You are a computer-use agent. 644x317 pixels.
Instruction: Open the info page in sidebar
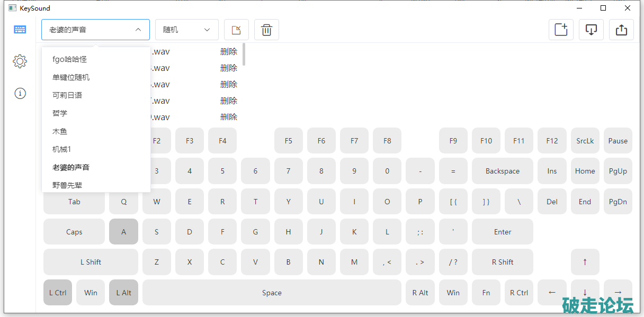click(x=20, y=94)
